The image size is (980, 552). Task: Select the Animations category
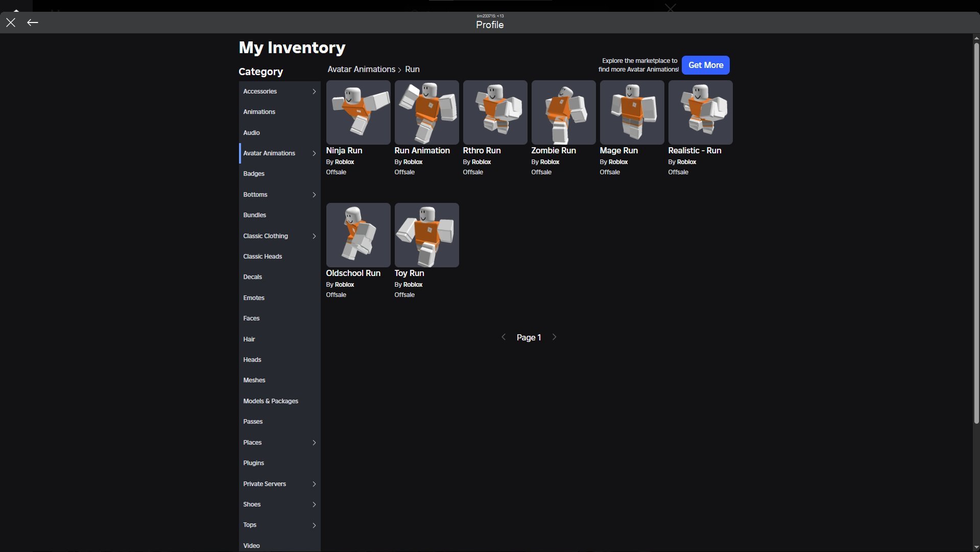[279, 112]
